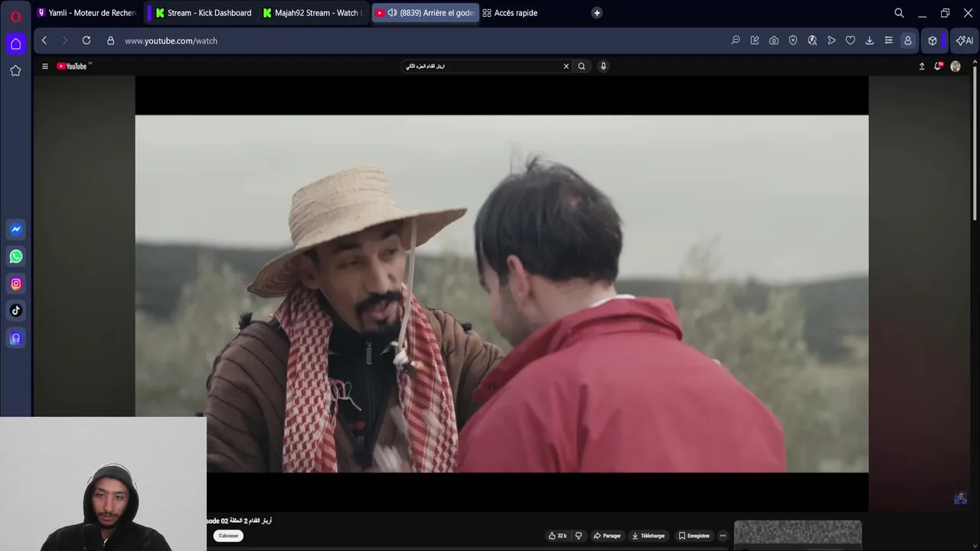This screenshot has height=551, width=980.
Task: Open YouTube notifications bell
Action: 939,67
